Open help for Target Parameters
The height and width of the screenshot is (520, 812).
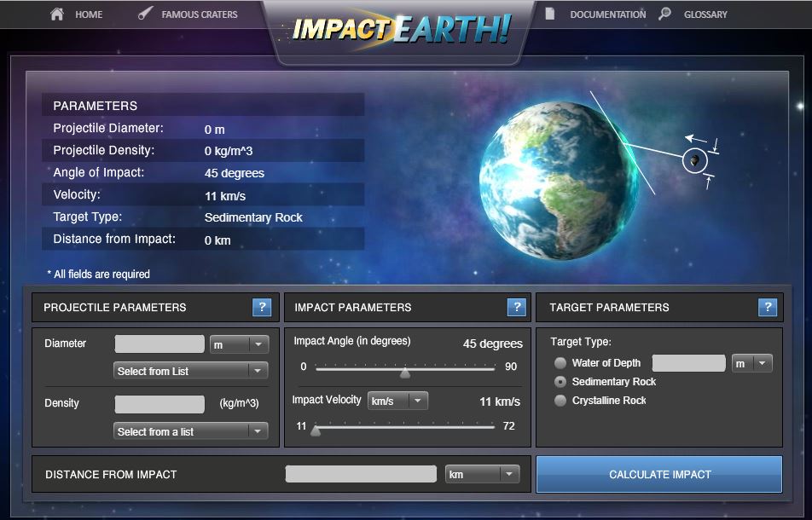tap(767, 308)
